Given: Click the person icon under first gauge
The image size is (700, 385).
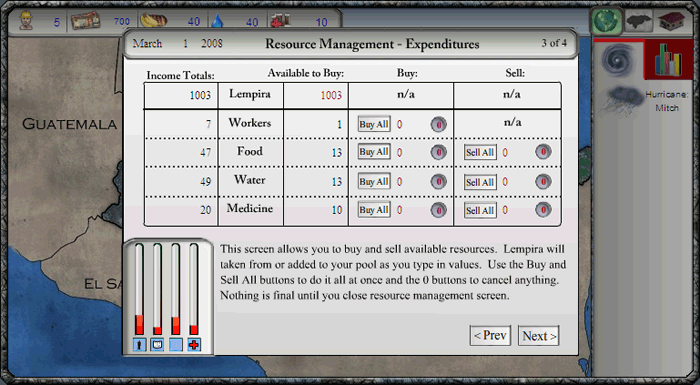Looking at the screenshot, I should [x=140, y=344].
